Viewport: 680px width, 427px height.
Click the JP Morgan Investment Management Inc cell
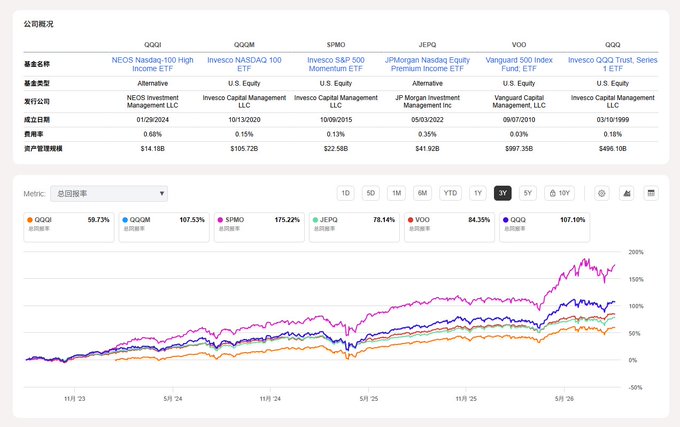click(428, 101)
